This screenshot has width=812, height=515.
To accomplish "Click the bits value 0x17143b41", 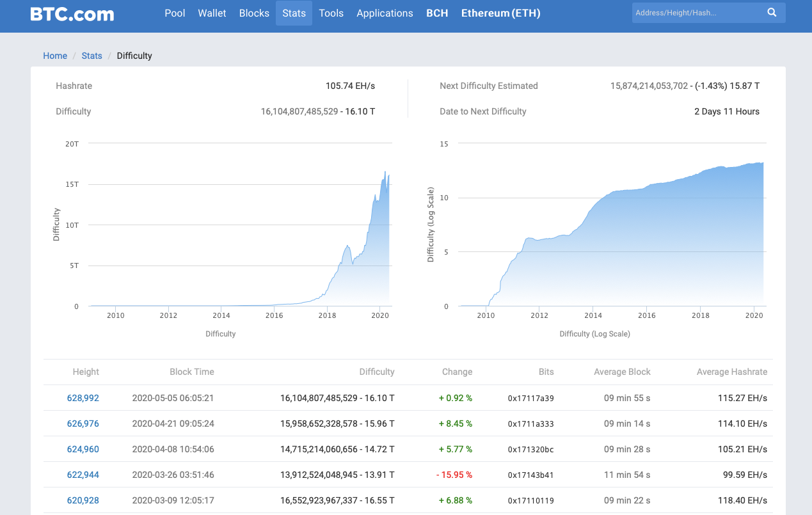I will [x=531, y=475].
